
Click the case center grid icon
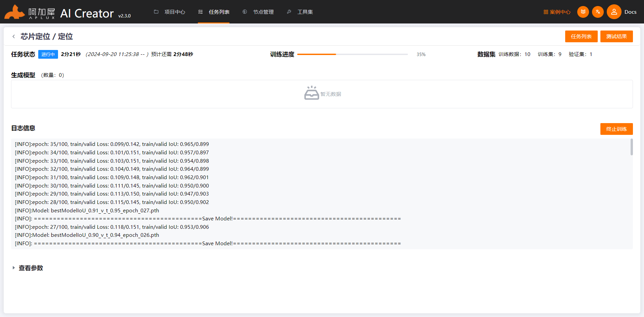[x=546, y=12]
